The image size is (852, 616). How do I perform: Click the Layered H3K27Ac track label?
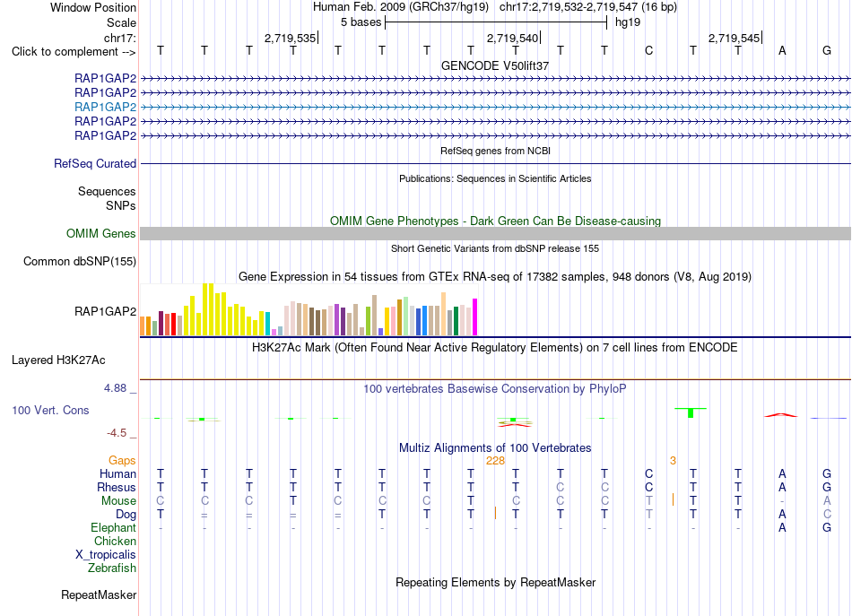(x=58, y=360)
